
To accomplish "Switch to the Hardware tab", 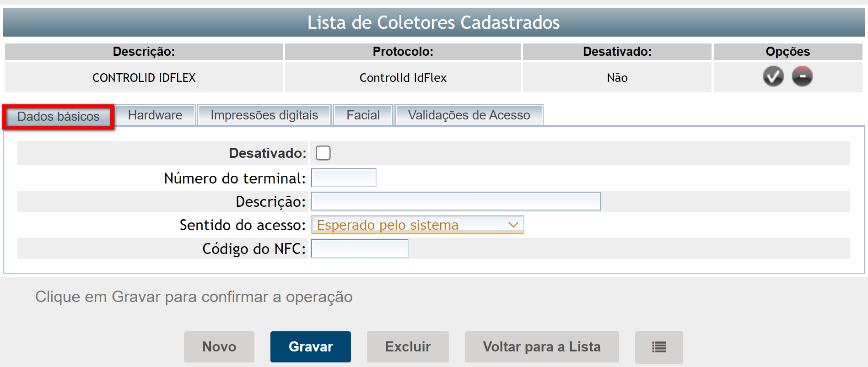I will 155,115.
